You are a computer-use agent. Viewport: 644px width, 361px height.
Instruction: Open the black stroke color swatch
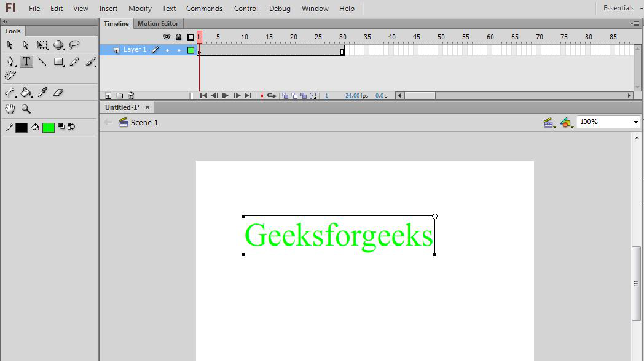22,128
